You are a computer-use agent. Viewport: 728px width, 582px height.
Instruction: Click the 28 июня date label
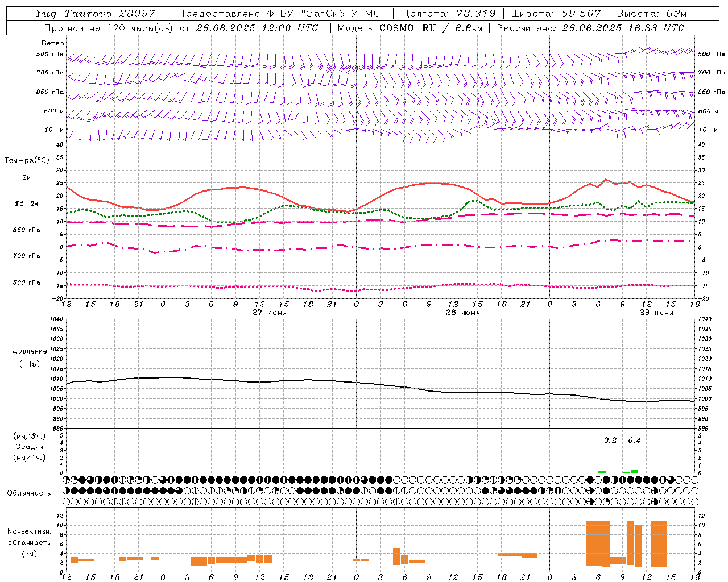pyautogui.click(x=462, y=313)
